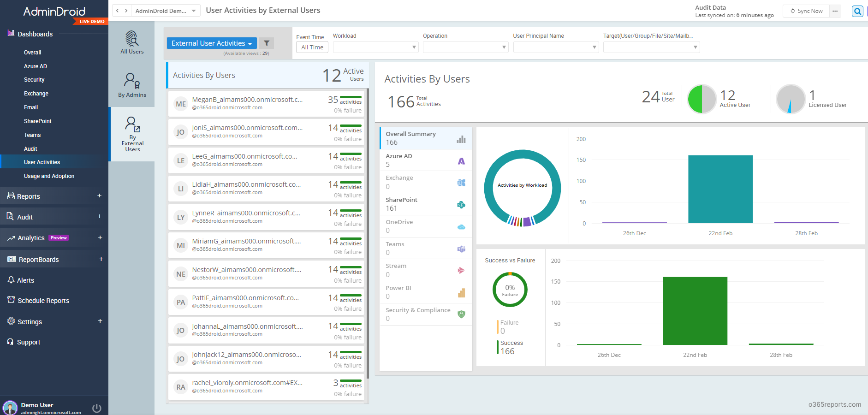Open the search magnifier icon
The image size is (868, 415).
click(857, 11)
